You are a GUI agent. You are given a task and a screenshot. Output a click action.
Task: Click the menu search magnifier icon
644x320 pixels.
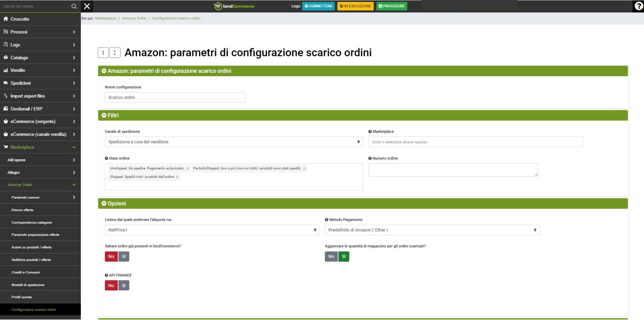[x=74, y=6]
